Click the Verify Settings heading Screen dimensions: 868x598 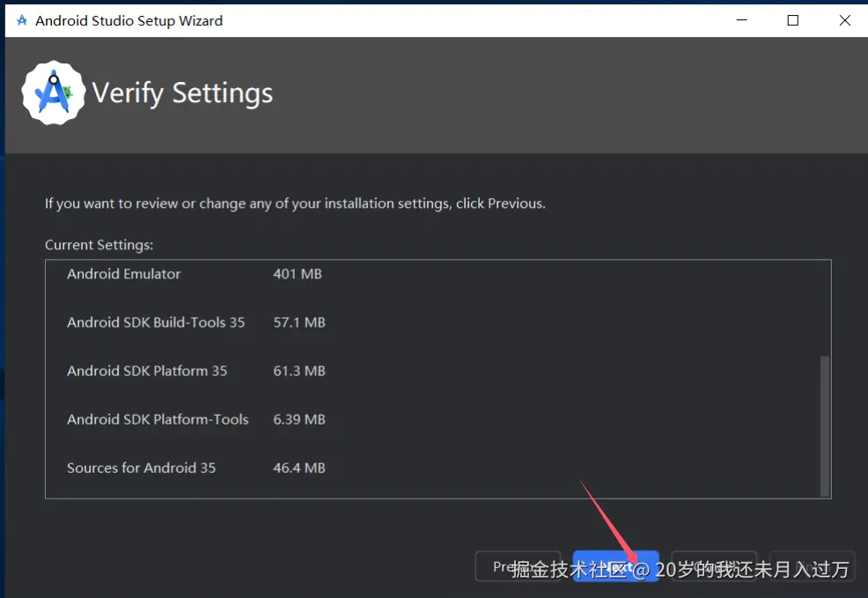[182, 93]
